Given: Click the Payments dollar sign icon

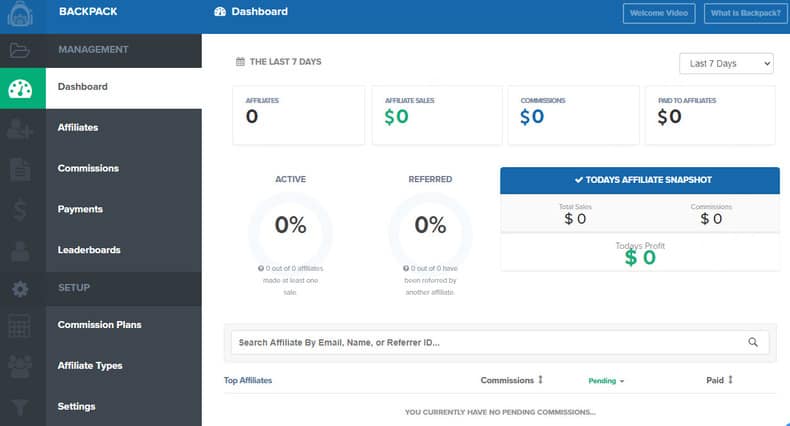Looking at the screenshot, I should click(20, 210).
